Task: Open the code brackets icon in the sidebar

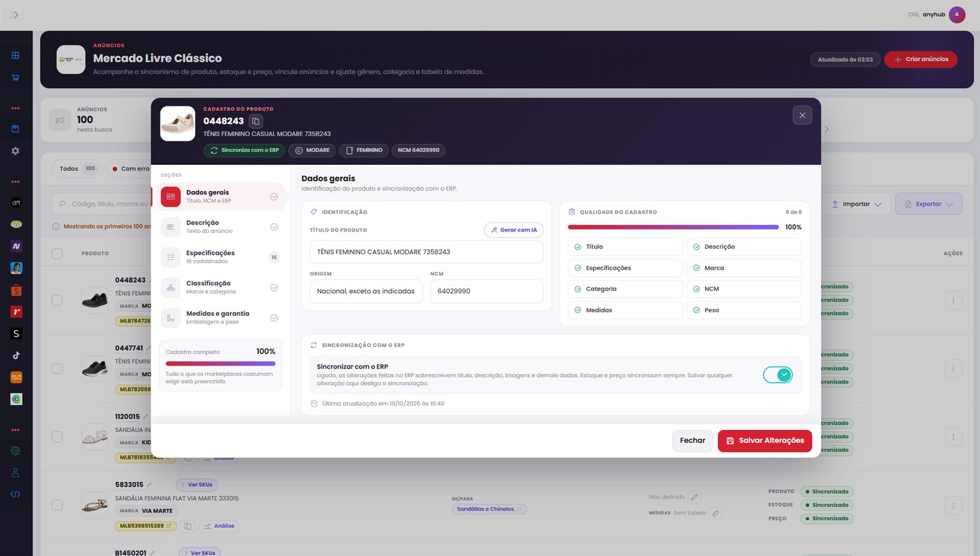Action: [x=15, y=494]
